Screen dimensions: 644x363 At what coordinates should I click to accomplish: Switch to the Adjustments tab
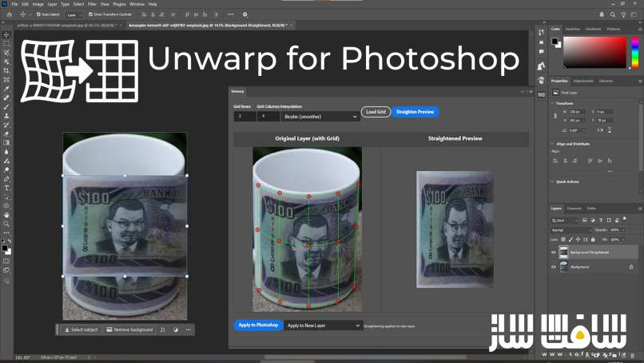[583, 81]
